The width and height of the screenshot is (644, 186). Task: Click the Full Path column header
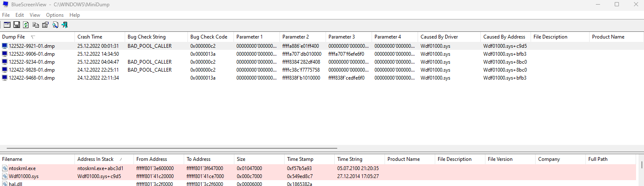coord(611,159)
